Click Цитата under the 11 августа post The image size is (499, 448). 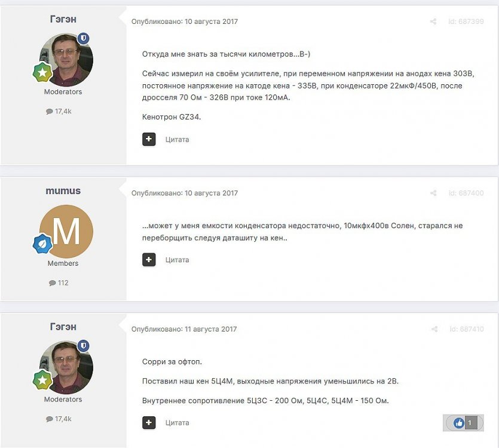click(177, 423)
